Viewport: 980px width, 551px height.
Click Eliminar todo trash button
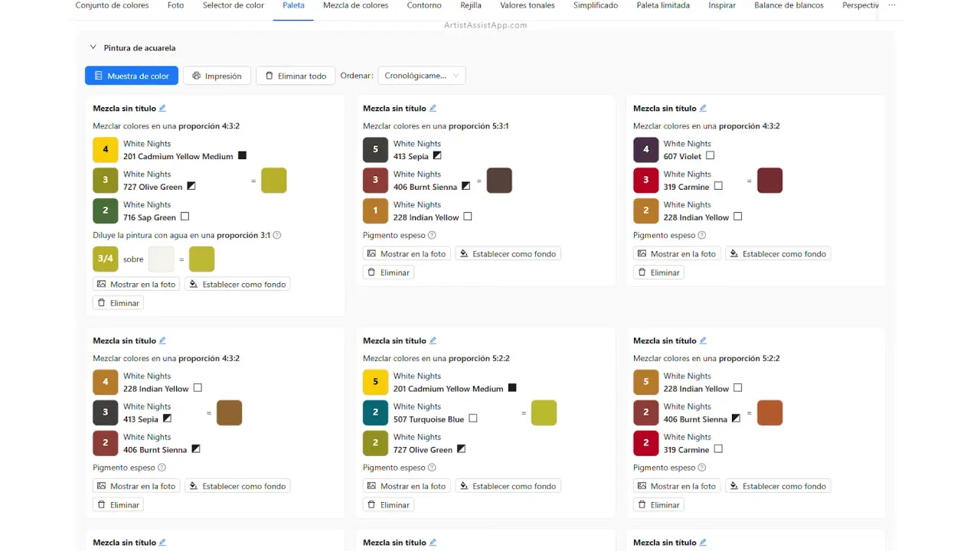click(x=296, y=76)
